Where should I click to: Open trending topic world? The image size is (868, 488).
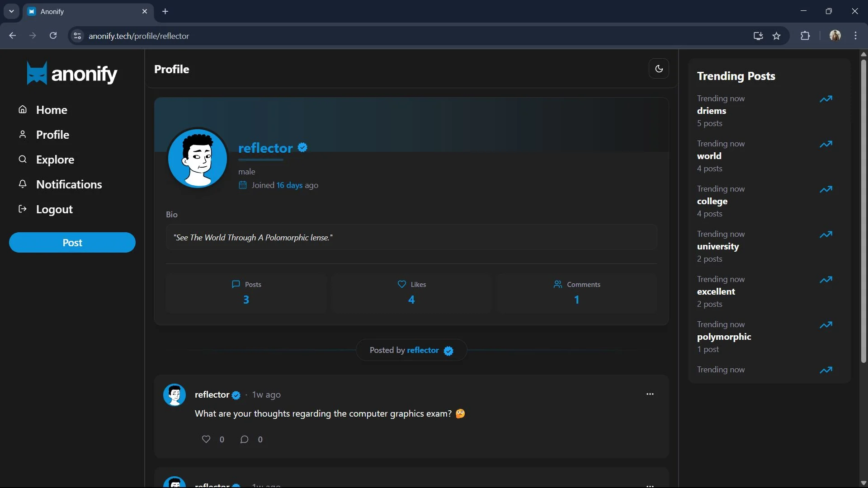[x=709, y=156]
